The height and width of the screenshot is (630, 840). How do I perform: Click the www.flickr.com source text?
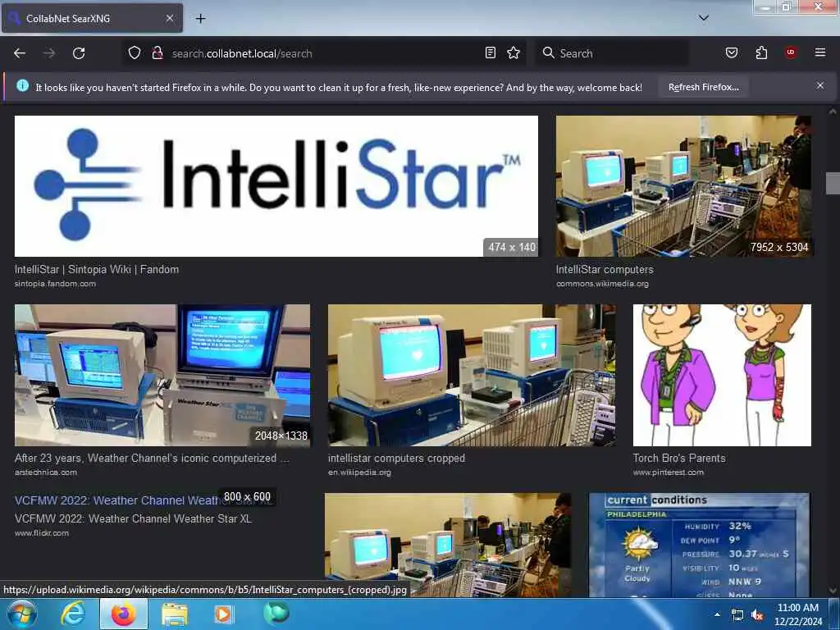point(41,533)
